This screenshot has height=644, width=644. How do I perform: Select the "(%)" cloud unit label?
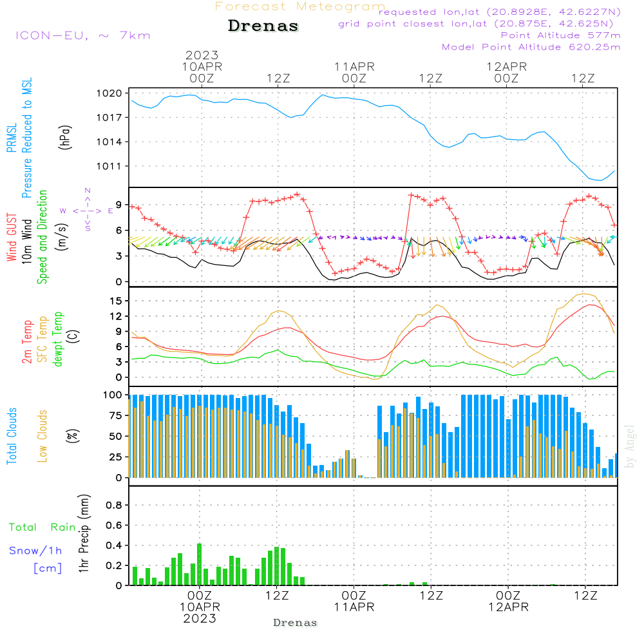(73, 435)
